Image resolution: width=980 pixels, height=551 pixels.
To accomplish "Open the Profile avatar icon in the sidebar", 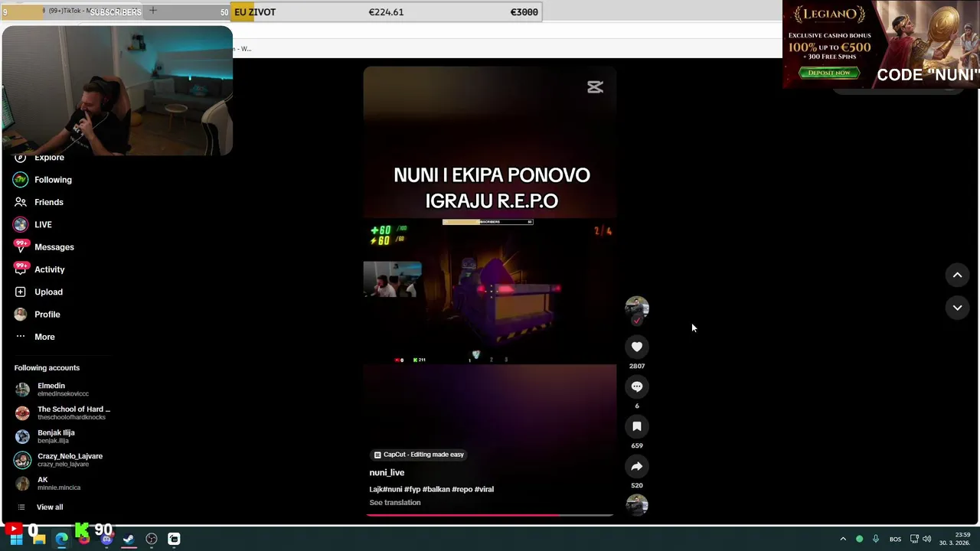I will click(x=21, y=315).
